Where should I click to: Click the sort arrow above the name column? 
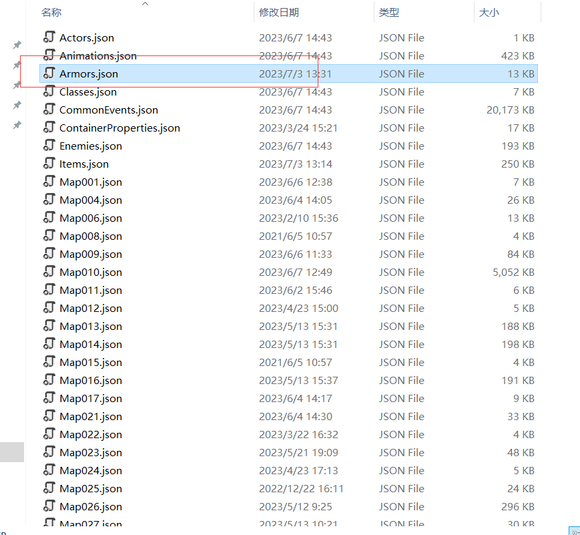(145, 4)
